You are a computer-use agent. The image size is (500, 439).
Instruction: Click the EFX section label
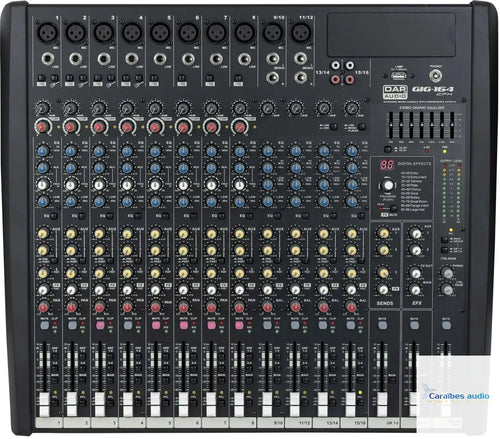(x=417, y=304)
